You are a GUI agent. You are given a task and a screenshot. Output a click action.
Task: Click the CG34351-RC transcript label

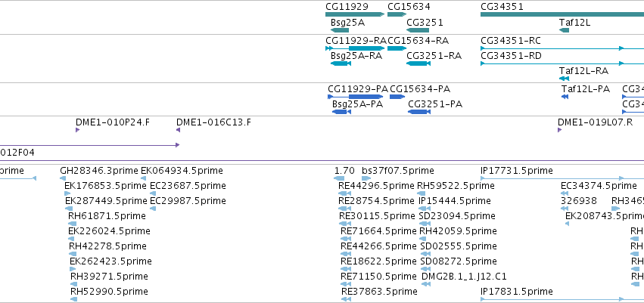coord(511,41)
